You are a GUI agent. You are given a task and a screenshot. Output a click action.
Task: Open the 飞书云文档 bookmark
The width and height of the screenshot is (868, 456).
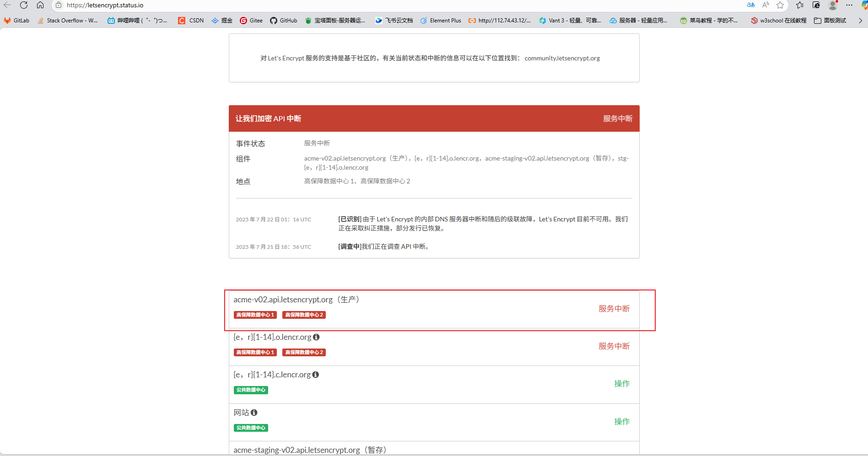(x=394, y=21)
